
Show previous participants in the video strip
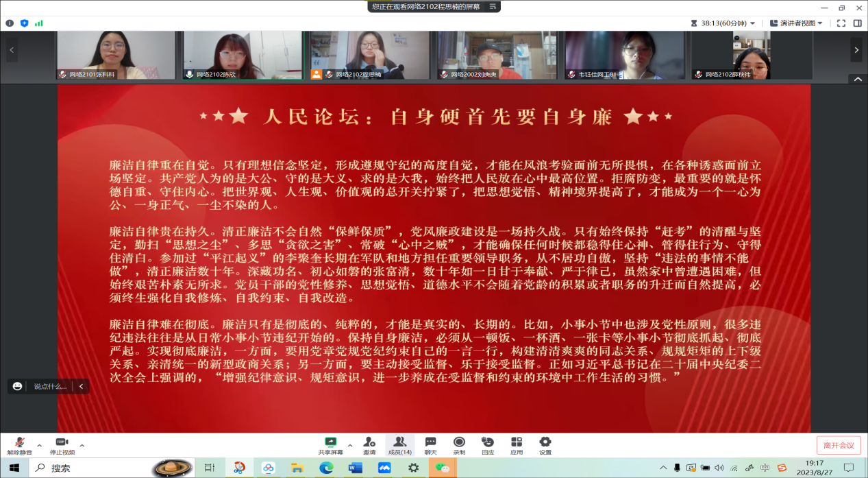pos(12,49)
